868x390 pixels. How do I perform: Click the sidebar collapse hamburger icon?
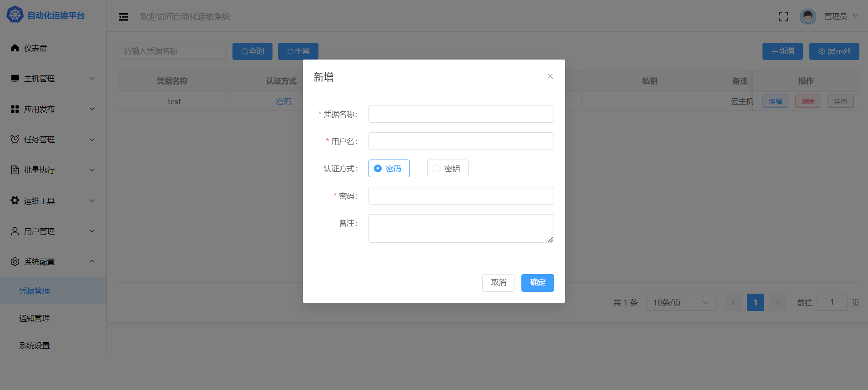coord(123,17)
